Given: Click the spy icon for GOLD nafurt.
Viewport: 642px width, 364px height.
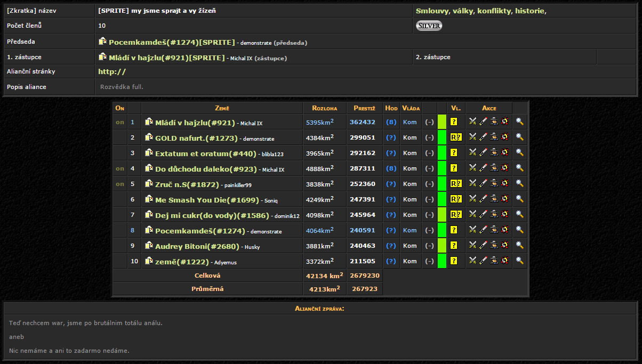Looking at the screenshot, I should (x=494, y=137).
